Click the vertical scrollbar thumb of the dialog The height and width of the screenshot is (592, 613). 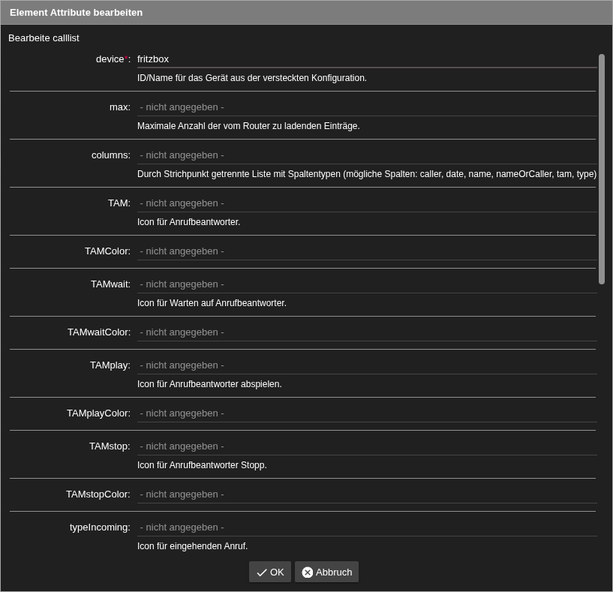pyautogui.click(x=602, y=169)
